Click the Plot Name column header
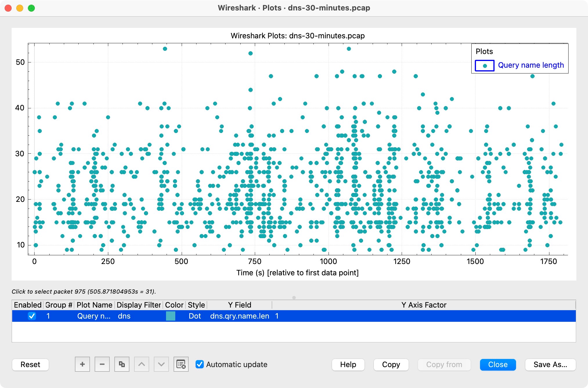Image resolution: width=588 pixels, height=388 pixels. point(94,305)
